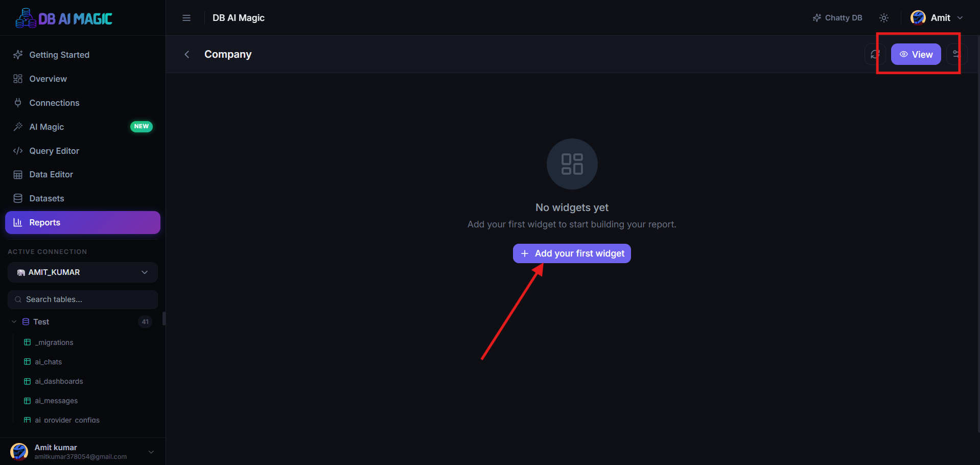Screen dimensions: 980x465
Task: Go back with the left chevron
Action: (187, 54)
